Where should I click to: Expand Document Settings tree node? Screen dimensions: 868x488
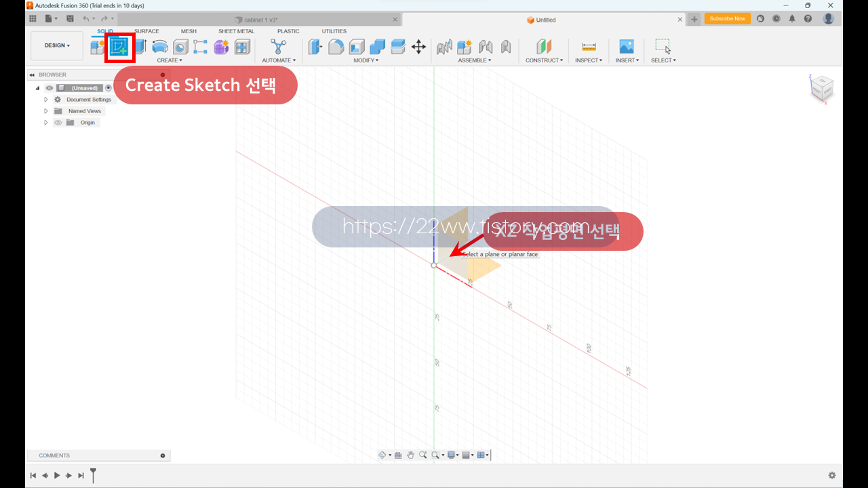click(46, 100)
